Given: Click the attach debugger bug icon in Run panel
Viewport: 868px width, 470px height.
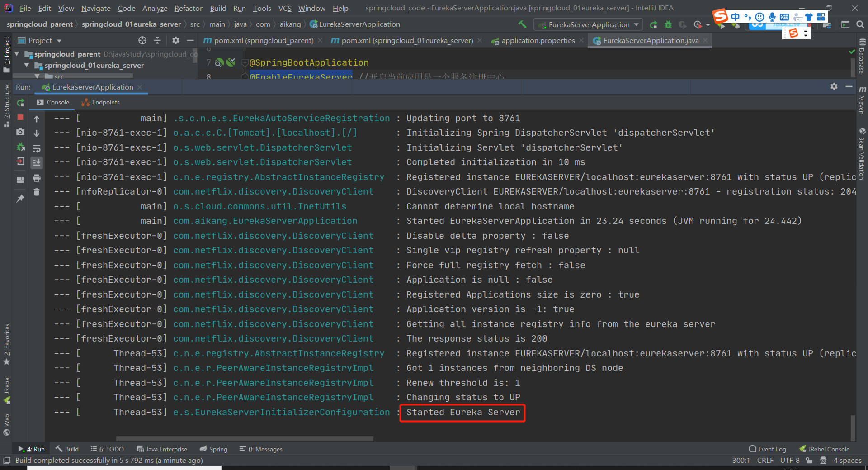Looking at the screenshot, I should point(20,147).
